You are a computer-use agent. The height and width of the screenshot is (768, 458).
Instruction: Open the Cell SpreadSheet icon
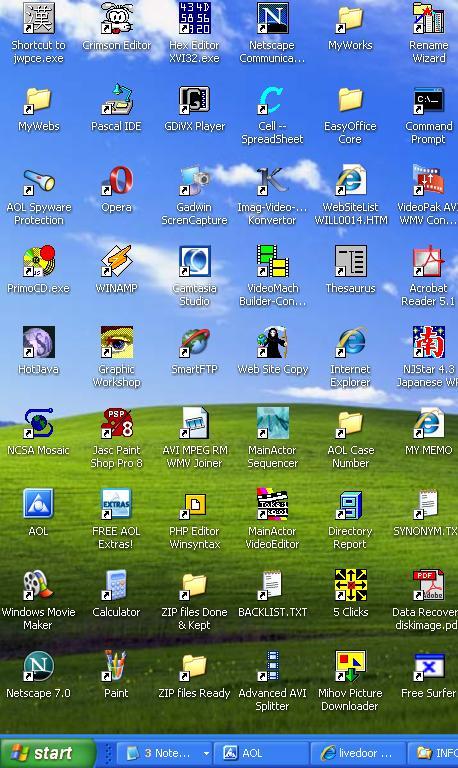(272, 100)
